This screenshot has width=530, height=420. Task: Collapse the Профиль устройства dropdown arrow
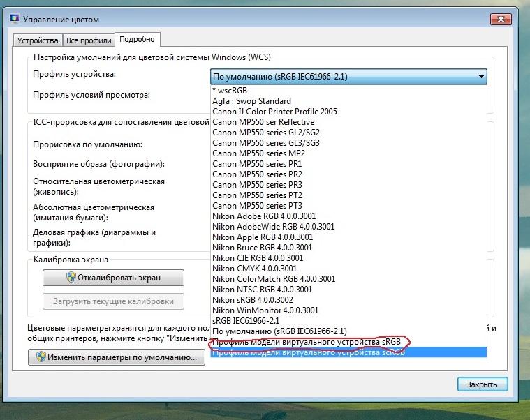[x=481, y=77]
